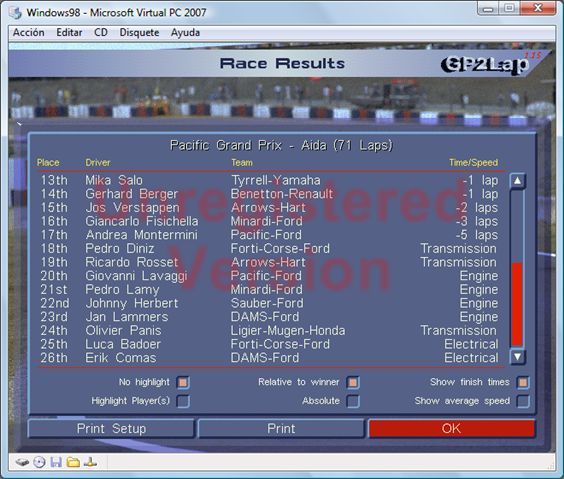This screenshot has width=564, height=479.
Task: Select the Pedro Diniz row
Action: (269, 248)
